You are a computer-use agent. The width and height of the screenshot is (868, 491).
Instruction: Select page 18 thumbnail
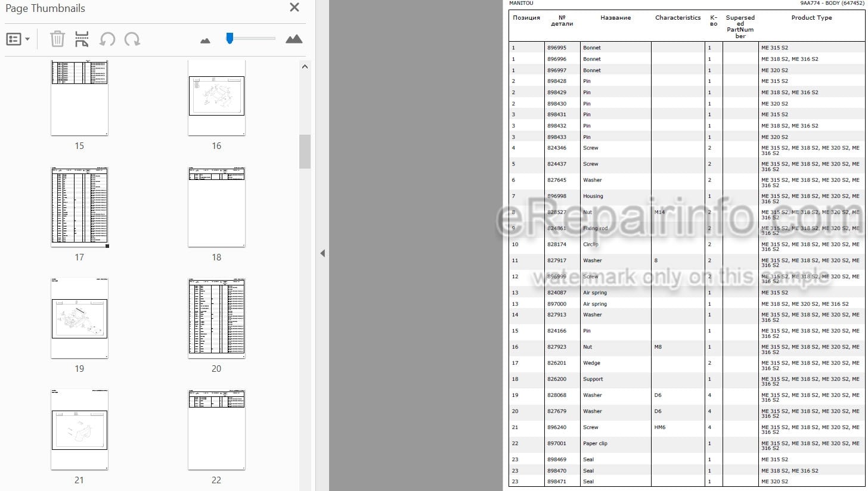(x=216, y=207)
